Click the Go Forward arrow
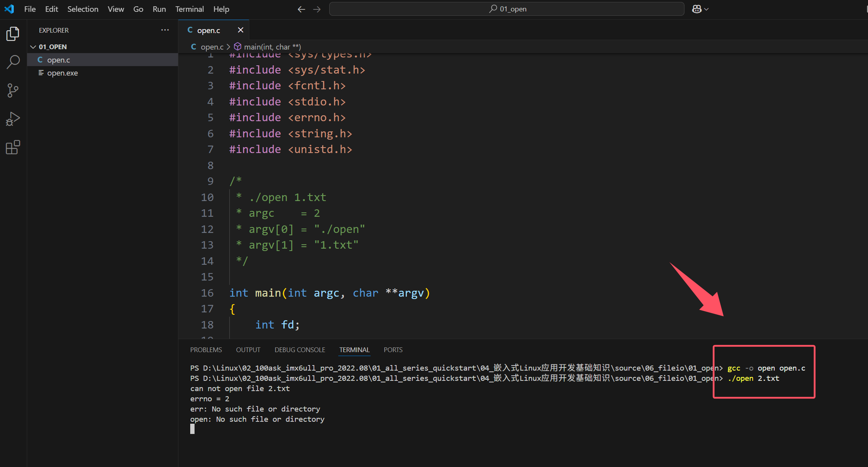868x467 pixels. coord(317,9)
